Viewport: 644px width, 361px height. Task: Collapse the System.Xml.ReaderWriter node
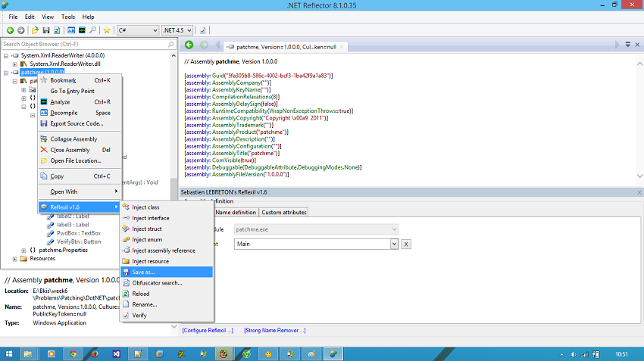6,56
